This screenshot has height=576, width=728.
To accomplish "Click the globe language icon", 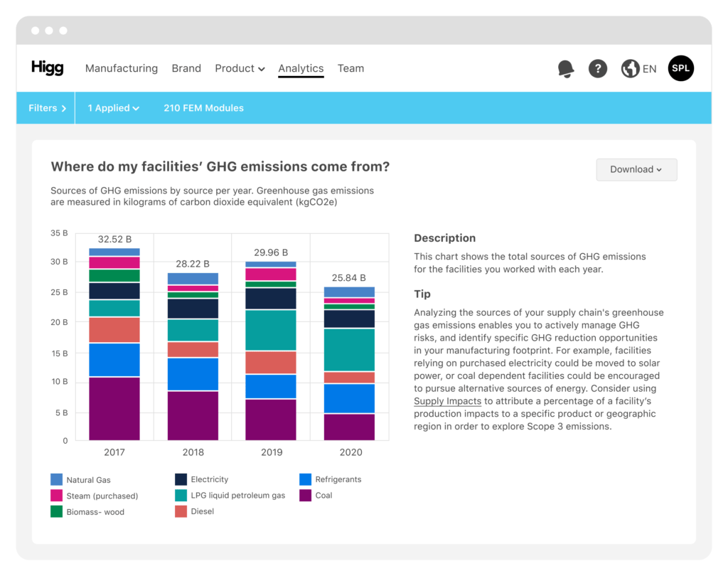I will tap(630, 69).
